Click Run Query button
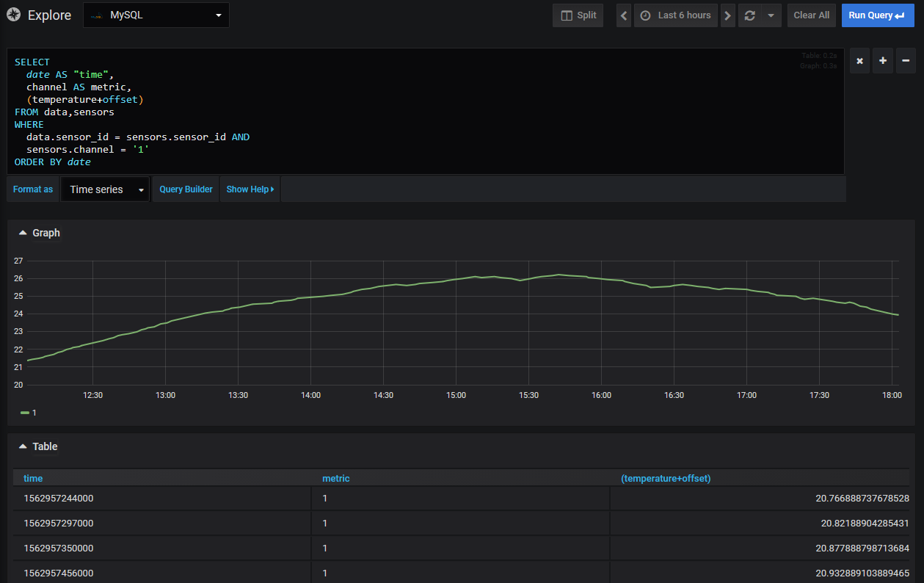This screenshot has height=583, width=924. (x=878, y=15)
